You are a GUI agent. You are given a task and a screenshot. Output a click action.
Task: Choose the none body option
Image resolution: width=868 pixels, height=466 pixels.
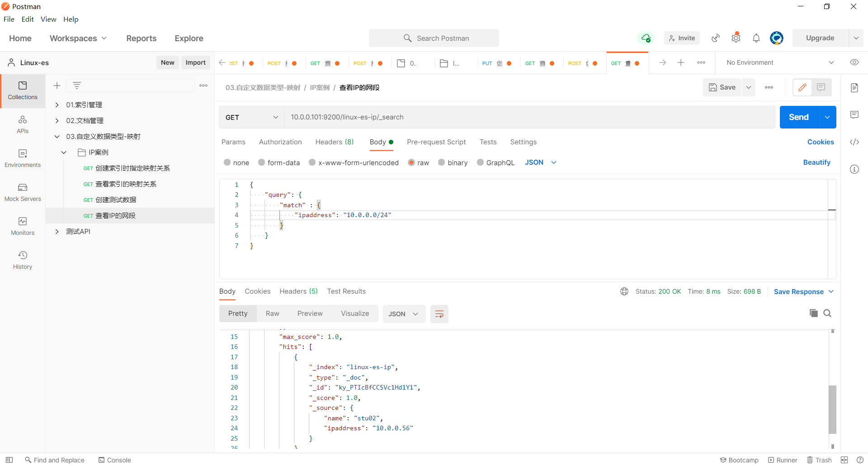click(x=227, y=162)
